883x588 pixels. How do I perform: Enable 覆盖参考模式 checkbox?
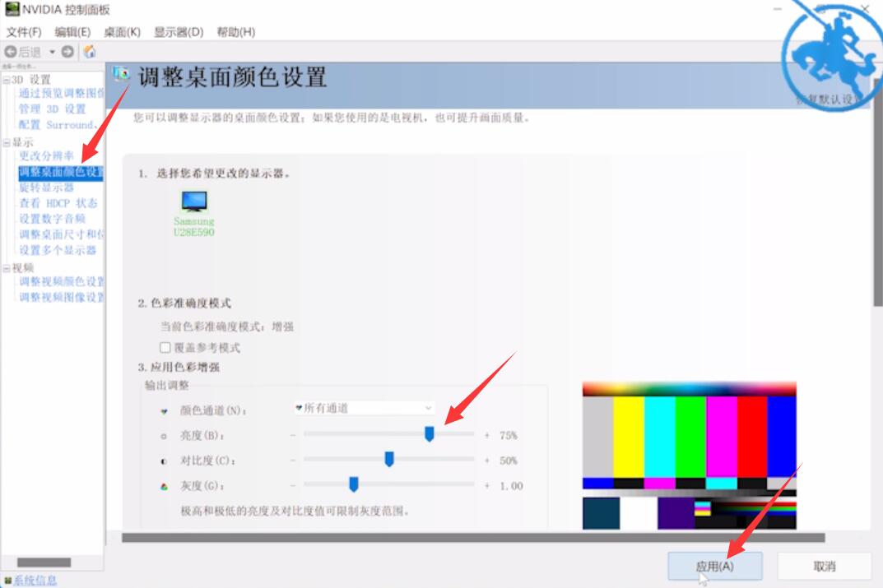click(x=165, y=347)
